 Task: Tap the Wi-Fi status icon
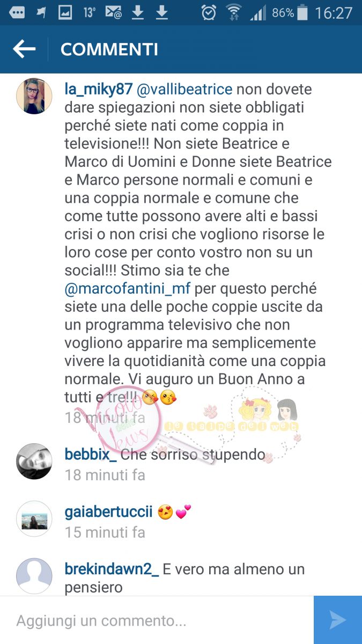[x=234, y=12]
